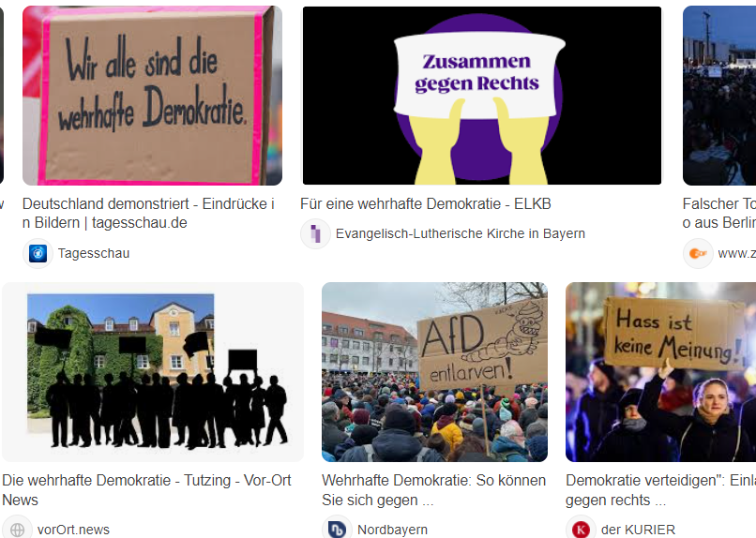Click the ZDF orange source favicon

coord(698,253)
